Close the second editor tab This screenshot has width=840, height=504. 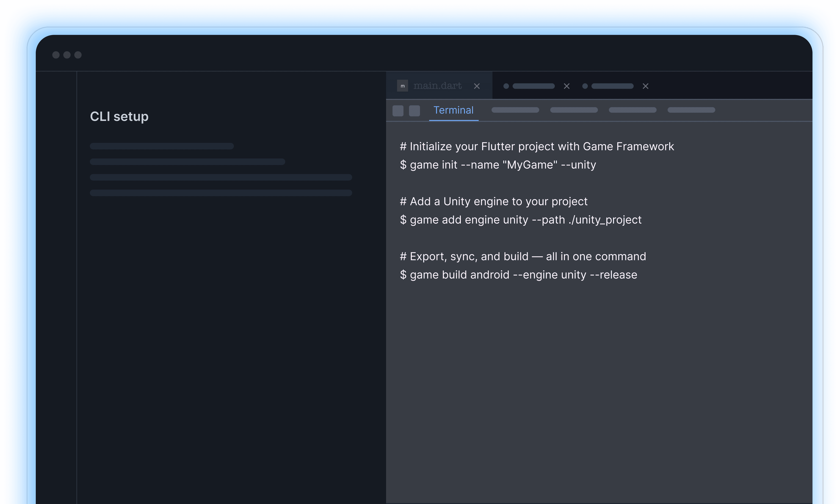567,86
